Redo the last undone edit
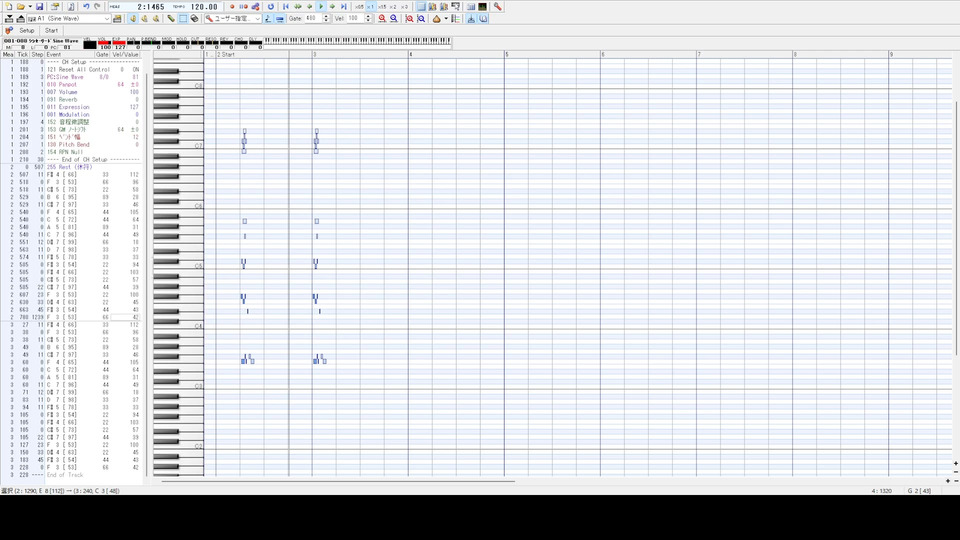 click(97, 7)
